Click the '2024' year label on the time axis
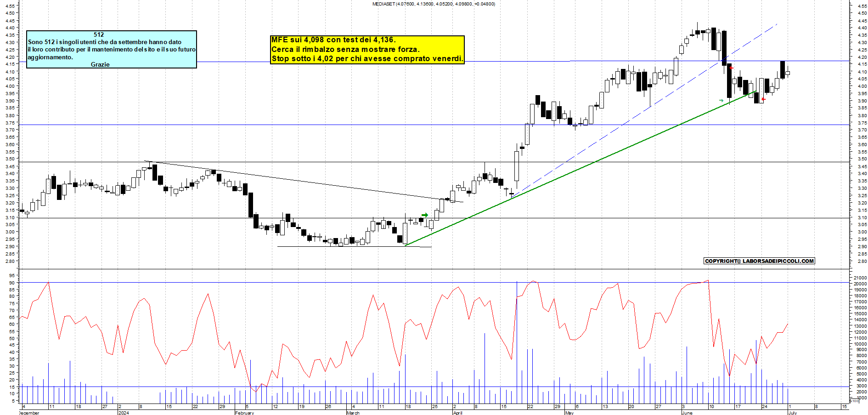This screenshot has width=868, height=415. (x=124, y=413)
